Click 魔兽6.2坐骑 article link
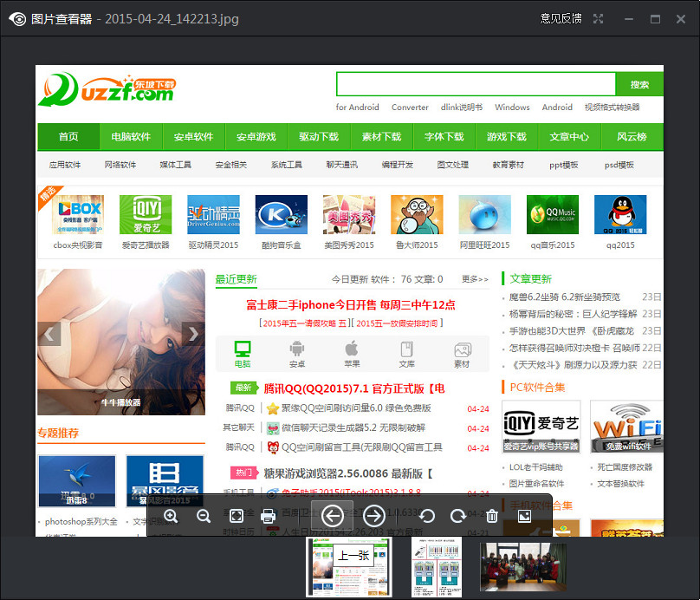The image size is (700, 600). pos(564,297)
